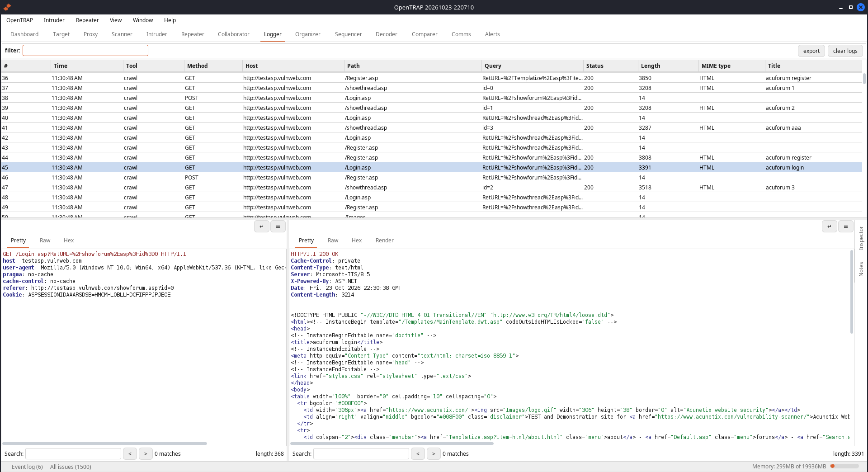Click previous match arrow in response search
868x472 pixels.
tap(418, 453)
